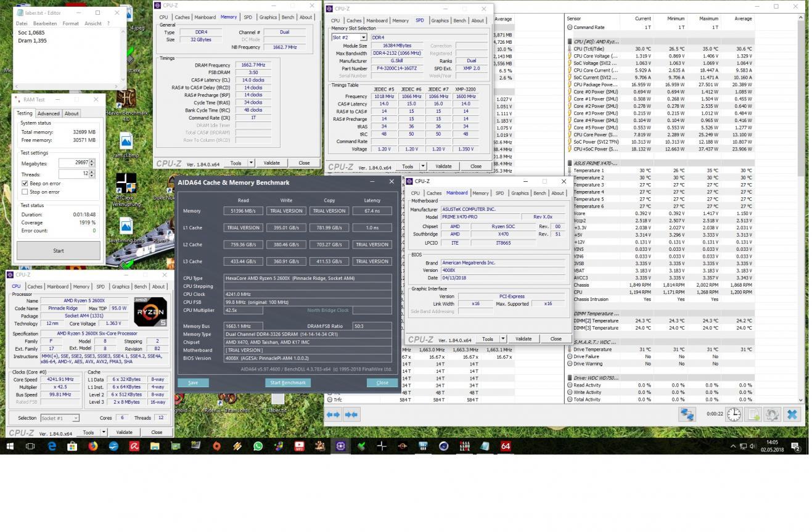Click Save button in AIDA64 benchmark
This screenshot has height=532, width=812.
coord(193,382)
